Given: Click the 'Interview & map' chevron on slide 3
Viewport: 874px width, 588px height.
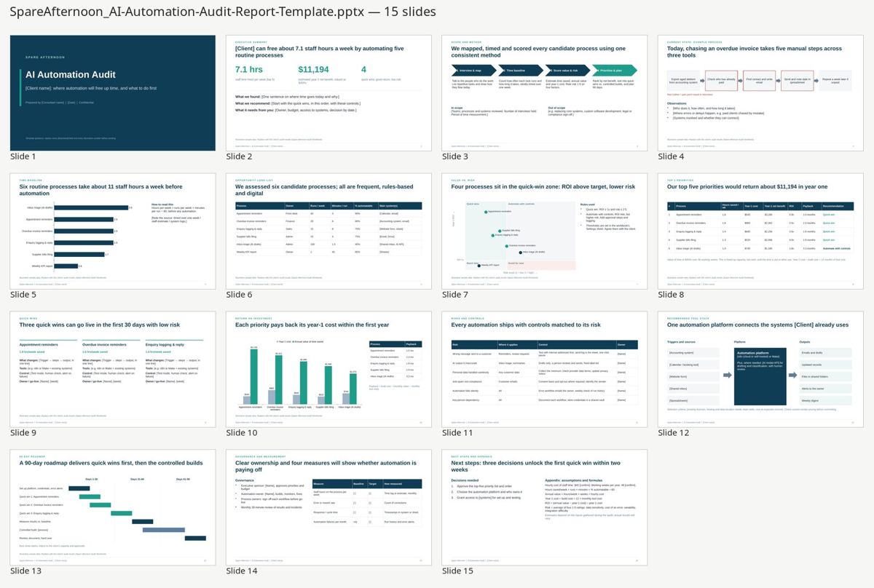Looking at the screenshot, I should click(473, 71).
